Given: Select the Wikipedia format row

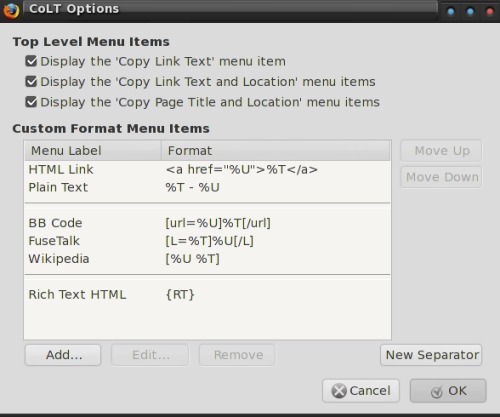Looking at the screenshot, I should tap(207, 259).
